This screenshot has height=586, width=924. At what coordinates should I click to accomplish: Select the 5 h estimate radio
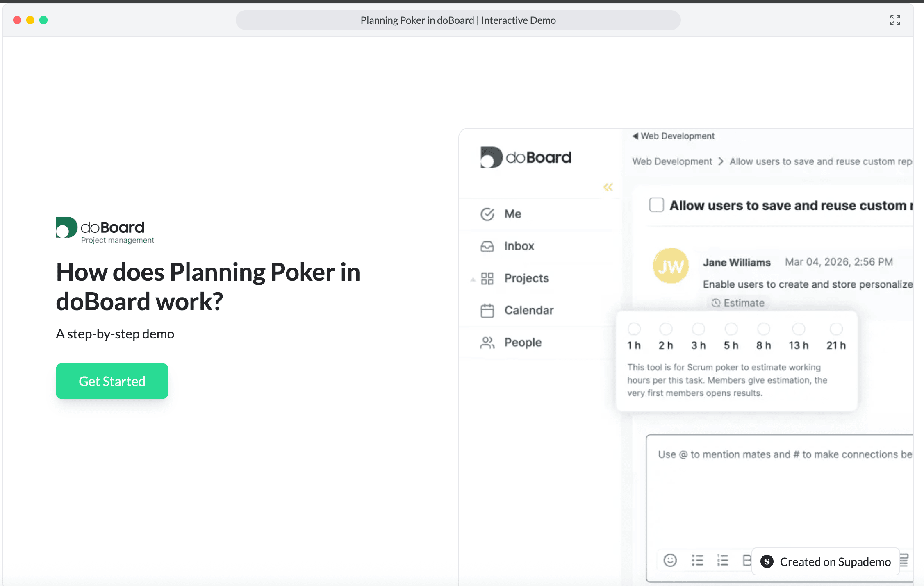click(731, 329)
